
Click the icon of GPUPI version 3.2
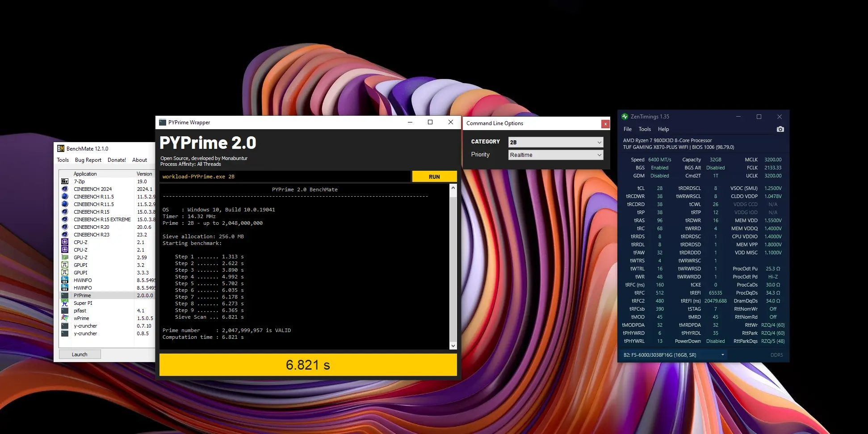tap(65, 265)
